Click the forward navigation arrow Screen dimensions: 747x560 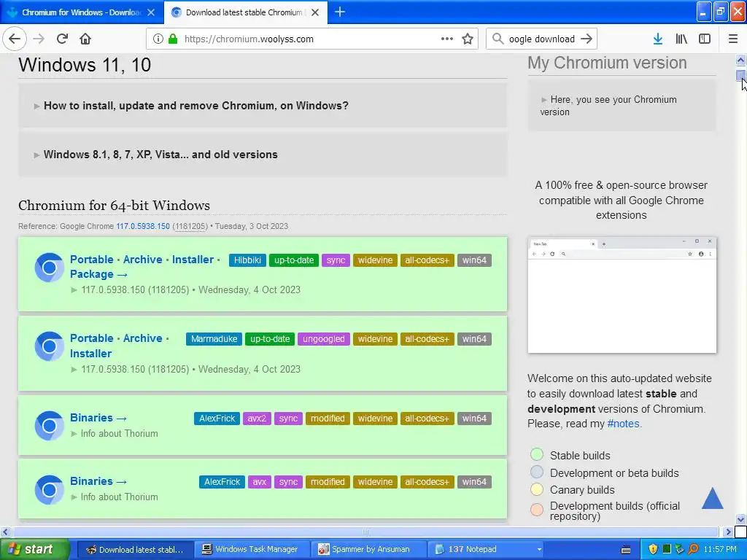39,39
